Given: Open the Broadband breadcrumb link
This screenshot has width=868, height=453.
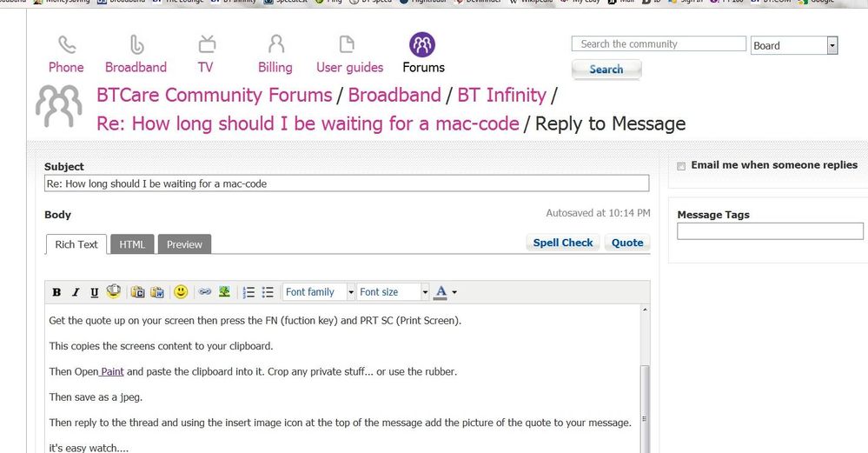Looking at the screenshot, I should [394, 95].
